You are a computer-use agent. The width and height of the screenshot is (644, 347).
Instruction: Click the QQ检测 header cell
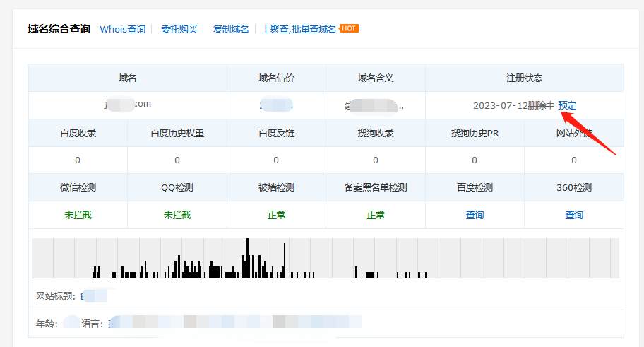click(x=177, y=187)
